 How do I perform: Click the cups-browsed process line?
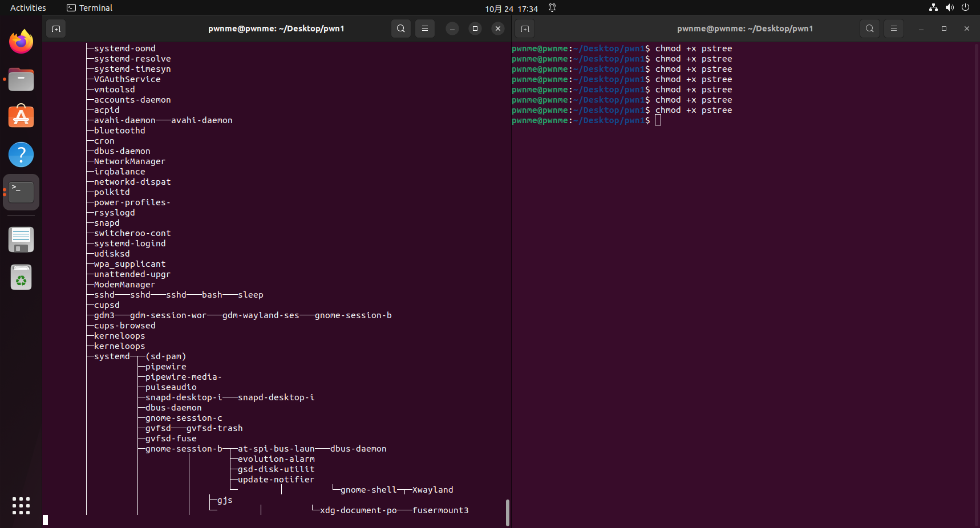(x=124, y=326)
